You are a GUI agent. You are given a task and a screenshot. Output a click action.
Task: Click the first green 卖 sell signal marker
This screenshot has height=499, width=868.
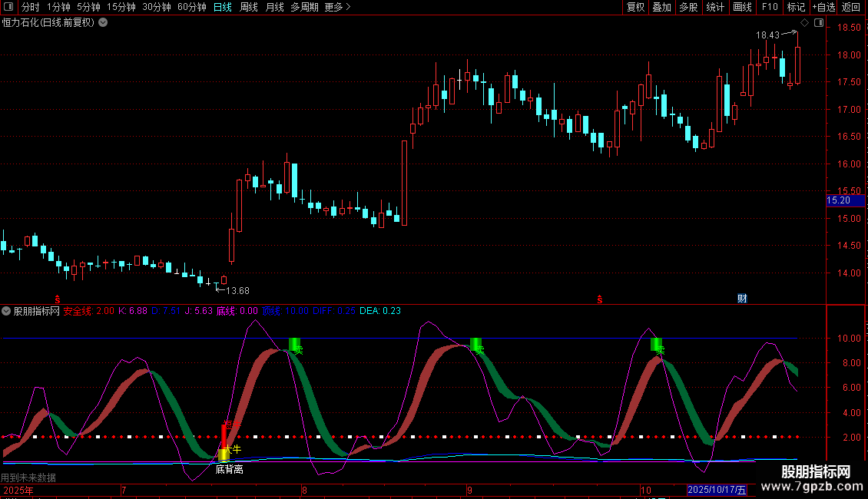294,345
